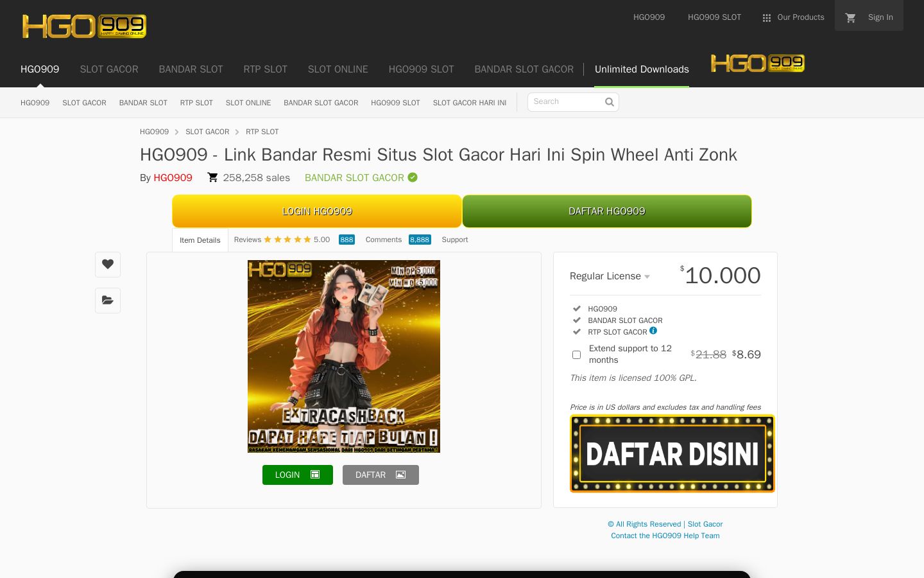Open the HGO909 SLOT link in the top bar
Viewport: 924px width, 578px height.
(x=714, y=17)
